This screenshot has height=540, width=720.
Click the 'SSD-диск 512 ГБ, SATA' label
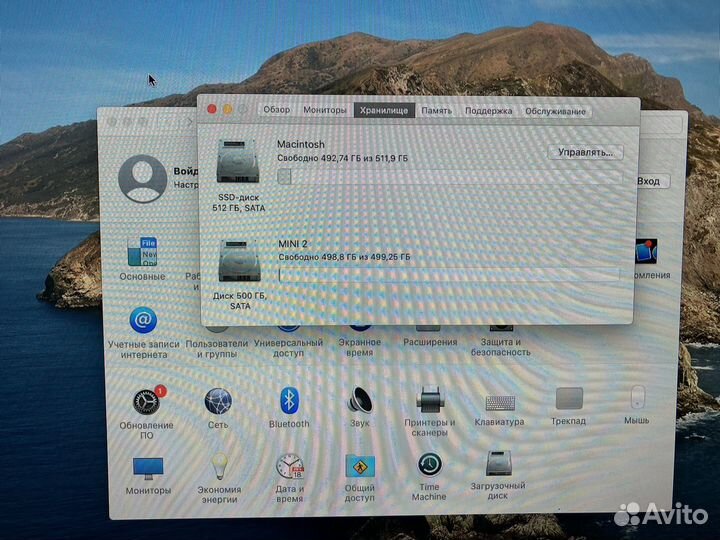239,202
